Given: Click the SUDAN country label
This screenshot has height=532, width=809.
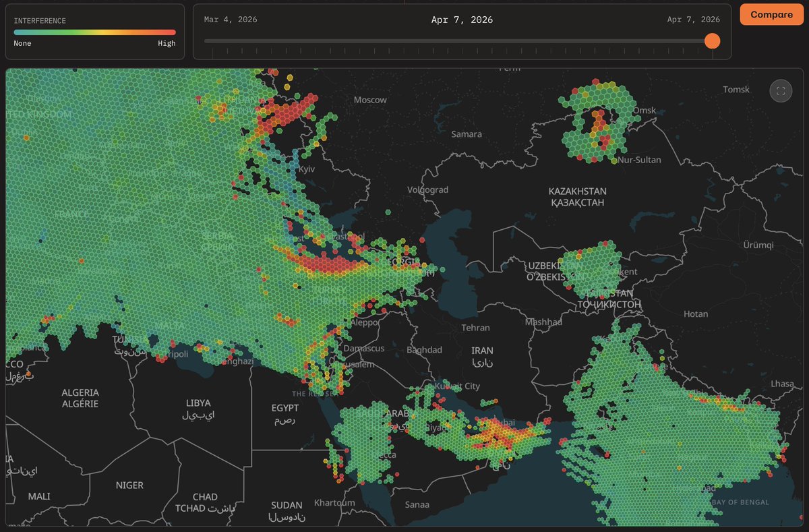Looking at the screenshot, I should 287,511.
